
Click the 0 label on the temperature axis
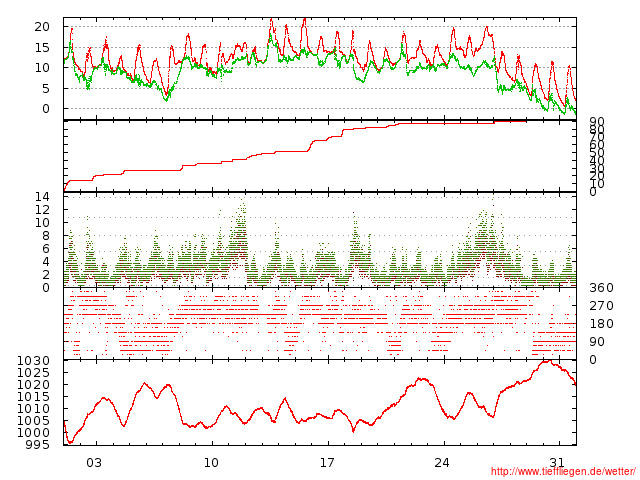(45, 109)
